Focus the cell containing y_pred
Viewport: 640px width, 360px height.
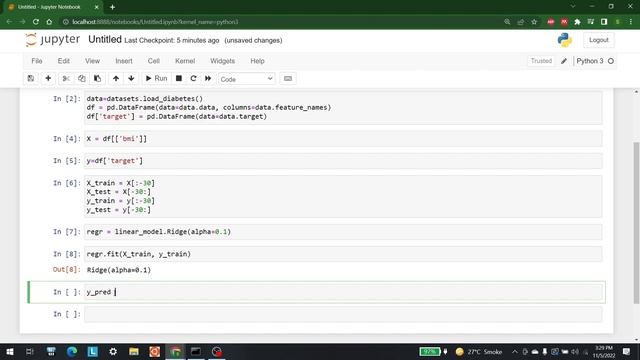[x=343, y=292]
